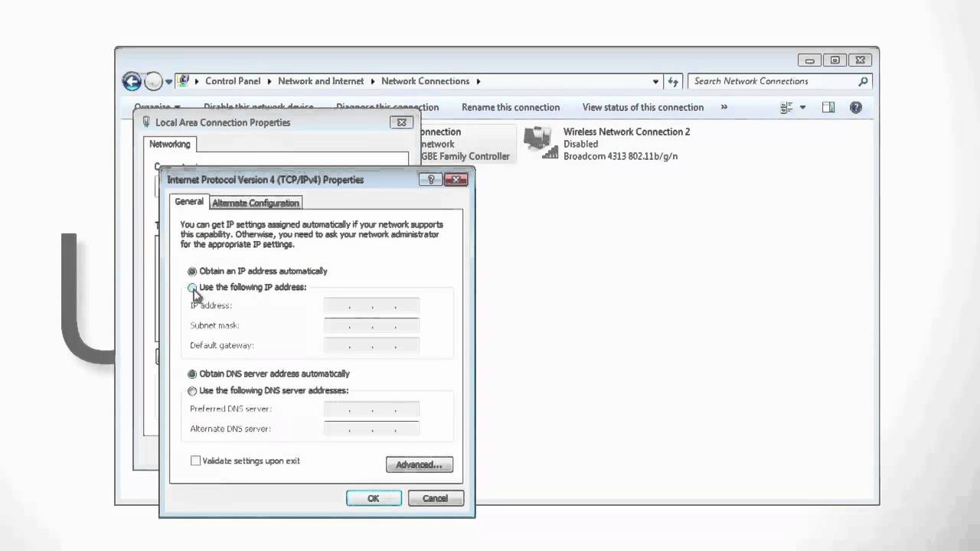Click the Default gateway input field

372,346
